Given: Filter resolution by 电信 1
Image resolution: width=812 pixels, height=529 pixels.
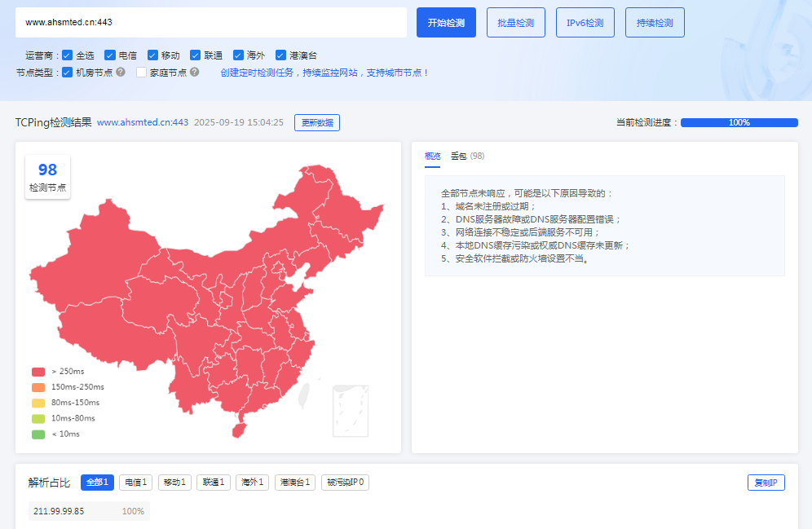Looking at the screenshot, I should coord(135,483).
